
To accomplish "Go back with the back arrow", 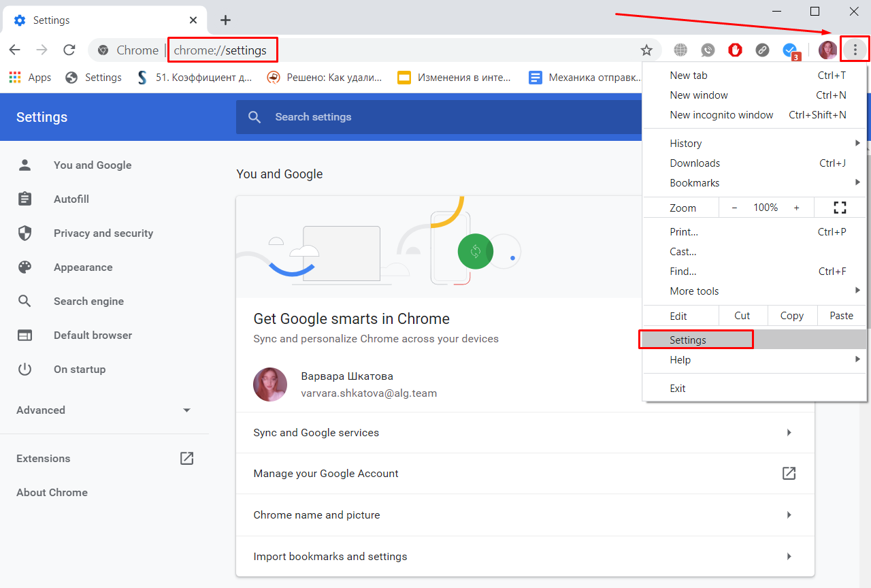I will (x=14, y=50).
